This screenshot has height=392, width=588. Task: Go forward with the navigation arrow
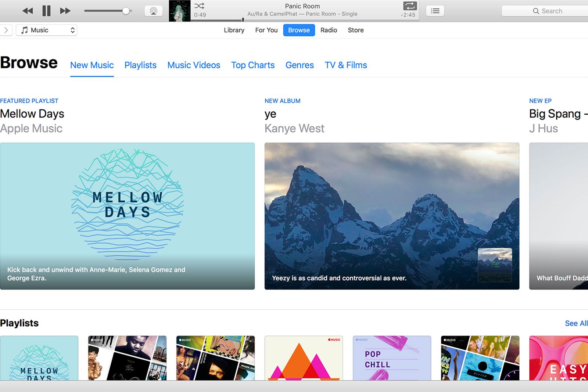click(6, 30)
